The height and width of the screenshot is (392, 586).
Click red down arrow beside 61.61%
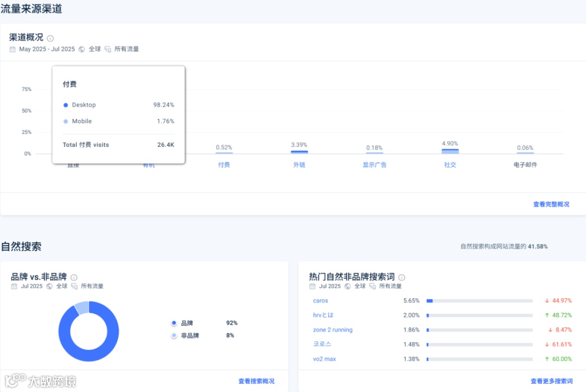click(x=547, y=345)
